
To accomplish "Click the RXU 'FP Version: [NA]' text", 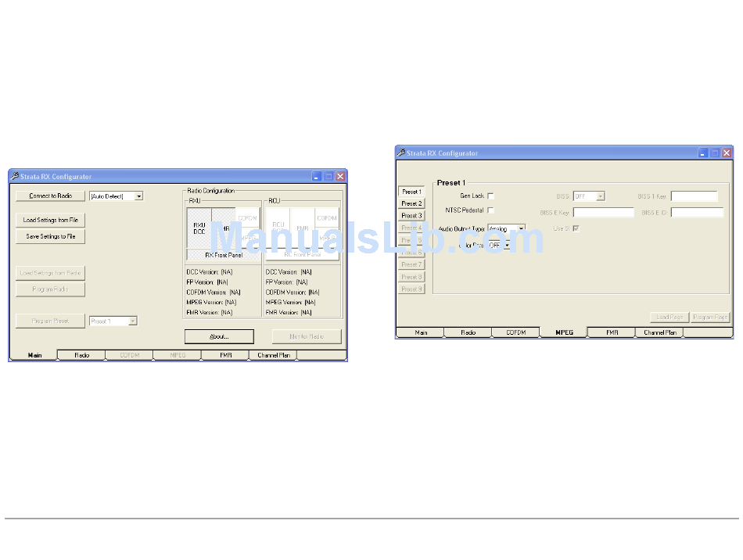I will point(207,282).
